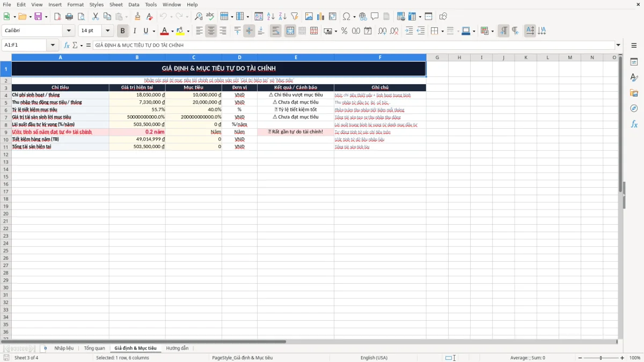This screenshot has height=362, width=644.
Task: Click the Save document icon
Action: coord(38,17)
